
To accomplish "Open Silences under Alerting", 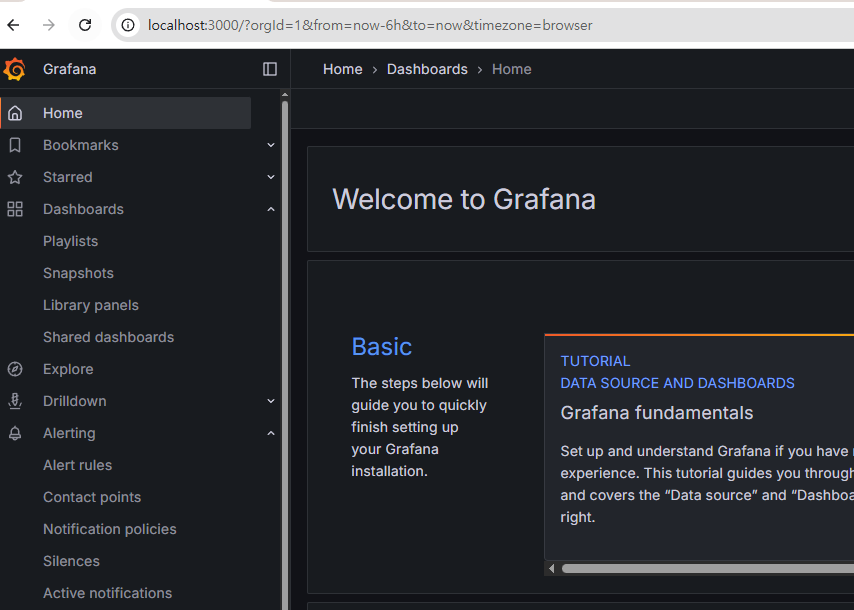I will (71, 561).
